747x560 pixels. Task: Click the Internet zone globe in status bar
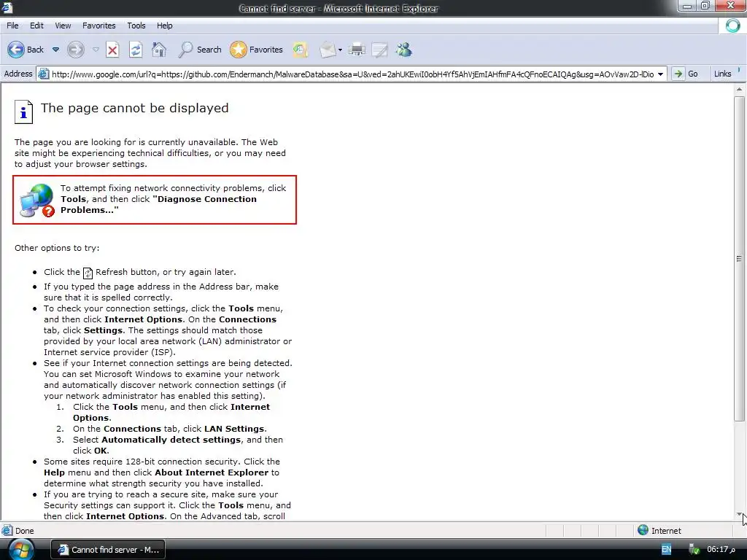tap(643, 530)
